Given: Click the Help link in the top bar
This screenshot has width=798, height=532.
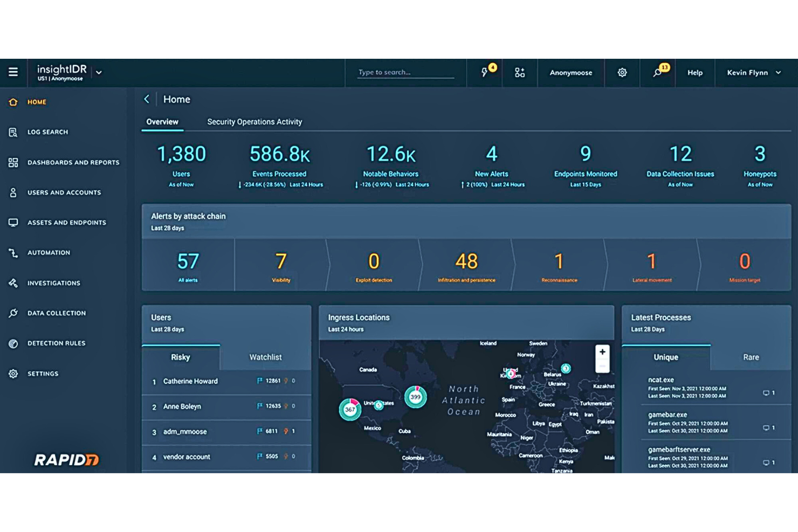Looking at the screenshot, I should 694,72.
